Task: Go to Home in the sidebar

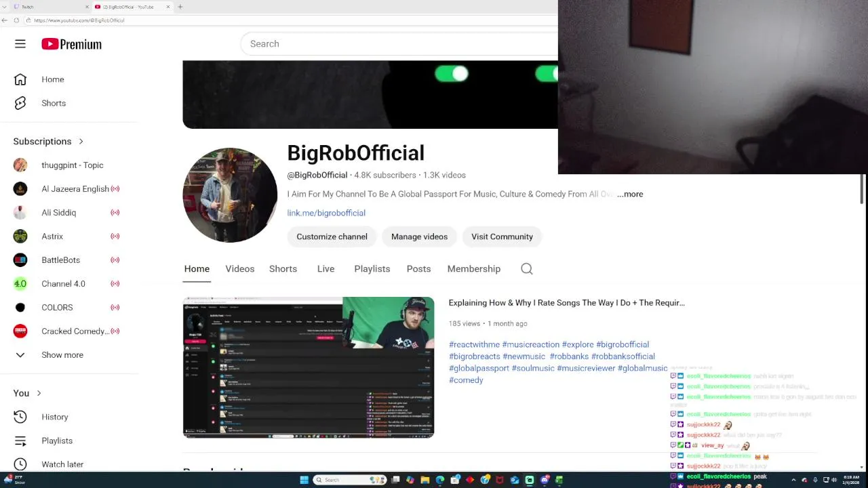Action: (52, 79)
